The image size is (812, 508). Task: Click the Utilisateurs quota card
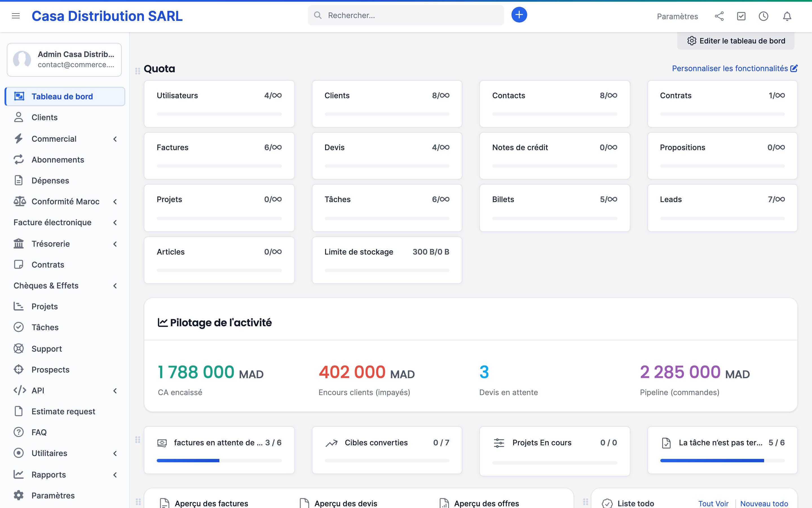click(x=219, y=104)
